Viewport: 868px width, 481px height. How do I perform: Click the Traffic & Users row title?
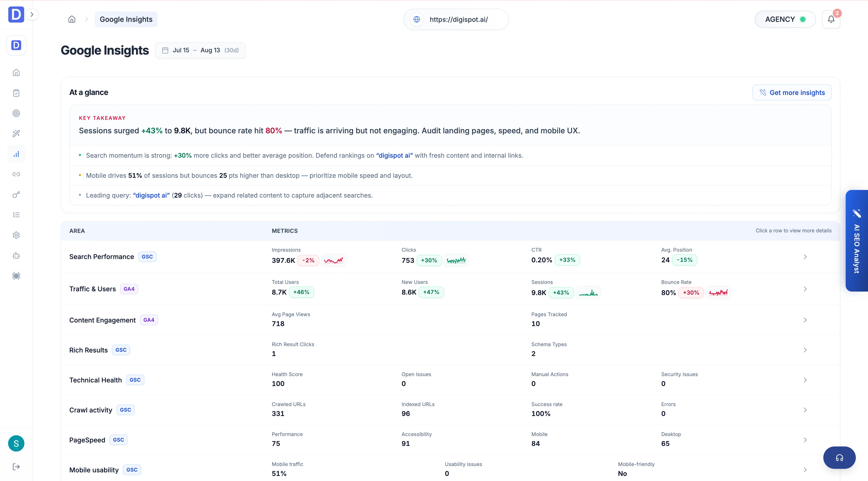92,289
